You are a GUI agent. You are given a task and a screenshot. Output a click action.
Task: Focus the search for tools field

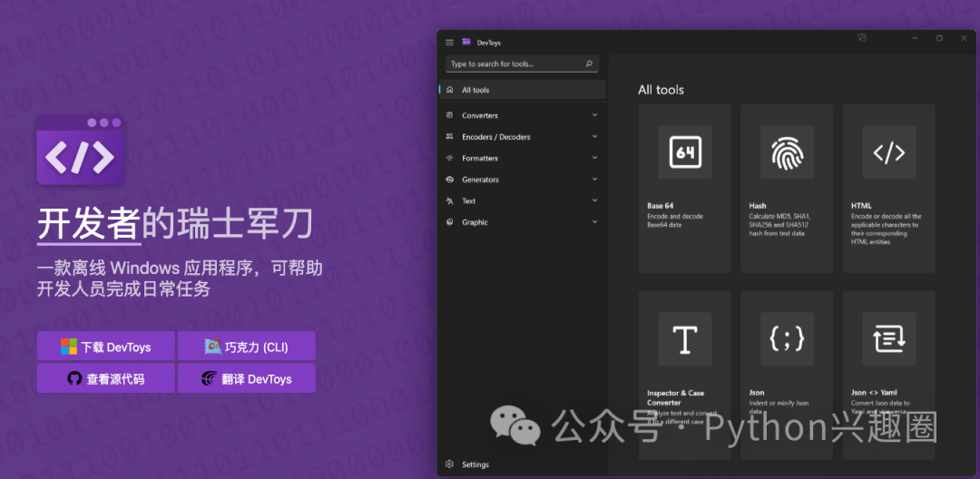[522, 64]
